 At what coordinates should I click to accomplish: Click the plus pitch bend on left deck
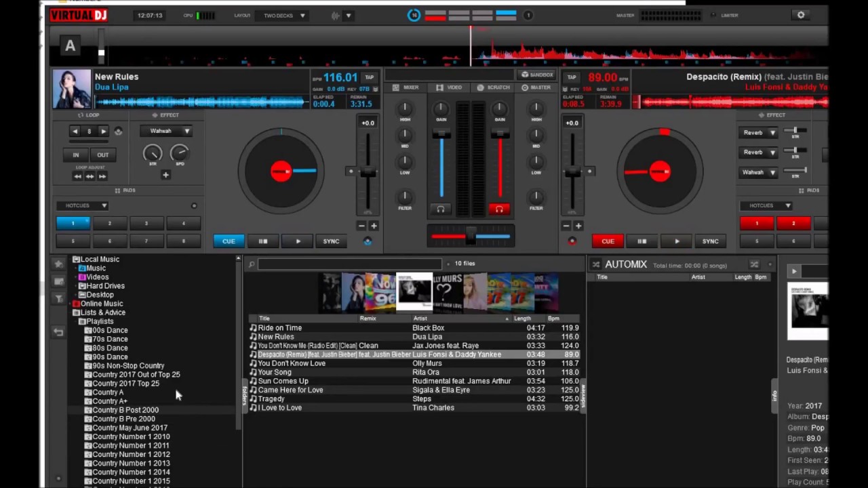click(x=374, y=226)
